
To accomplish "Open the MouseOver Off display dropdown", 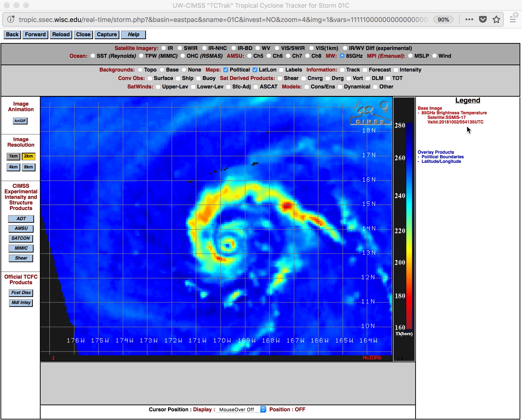I will [x=241, y=410].
